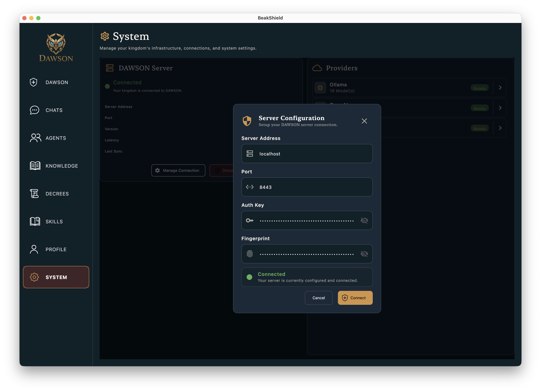
Task: Click the red Disconnect button
Action: tap(221, 170)
